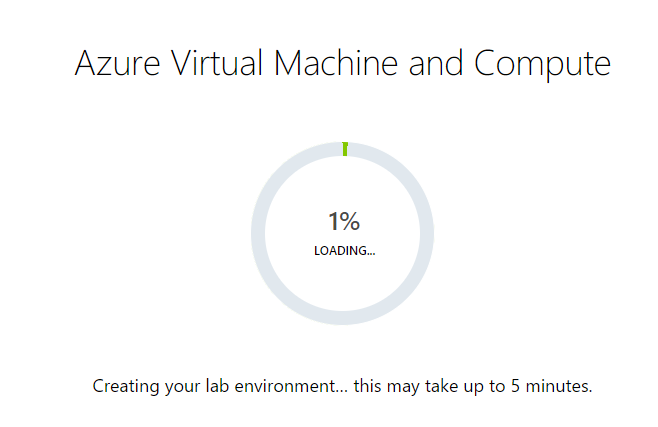Click the percent sign beside the 1
Screen dimensions: 658x427
tap(350, 222)
